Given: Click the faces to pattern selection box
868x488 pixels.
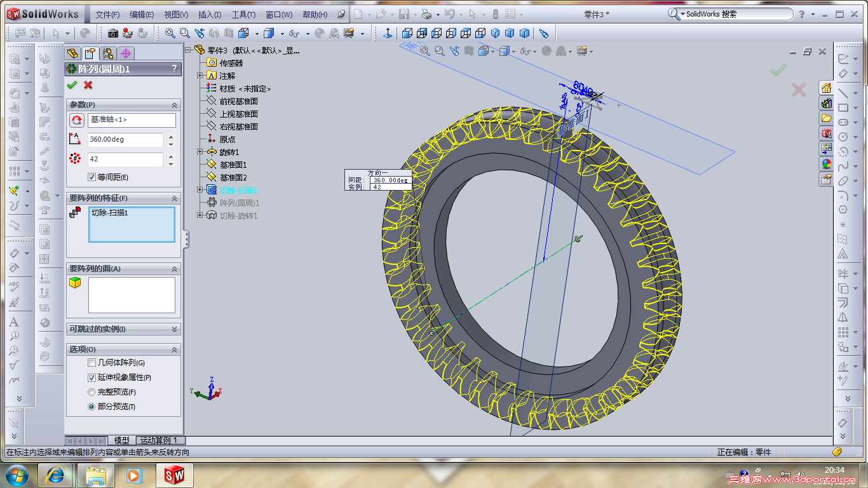Looking at the screenshot, I should click(132, 295).
